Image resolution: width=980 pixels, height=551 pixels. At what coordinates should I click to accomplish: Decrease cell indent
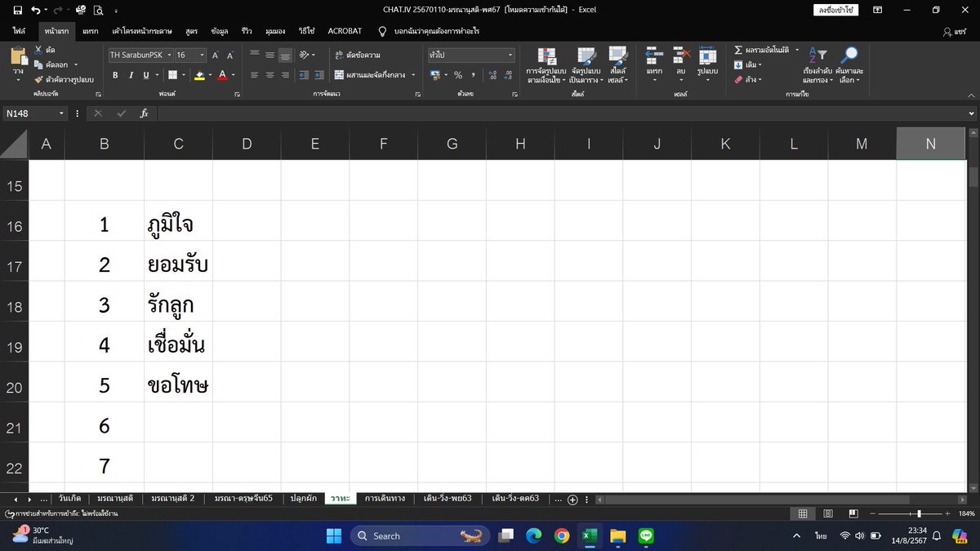tap(305, 75)
